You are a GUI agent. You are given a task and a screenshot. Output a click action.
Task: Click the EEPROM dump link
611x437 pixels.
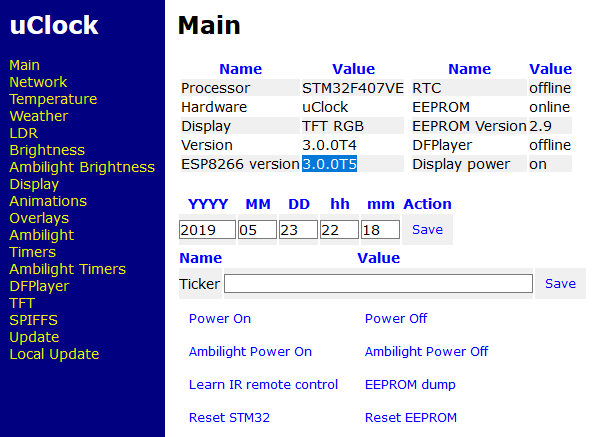click(410, 385)
